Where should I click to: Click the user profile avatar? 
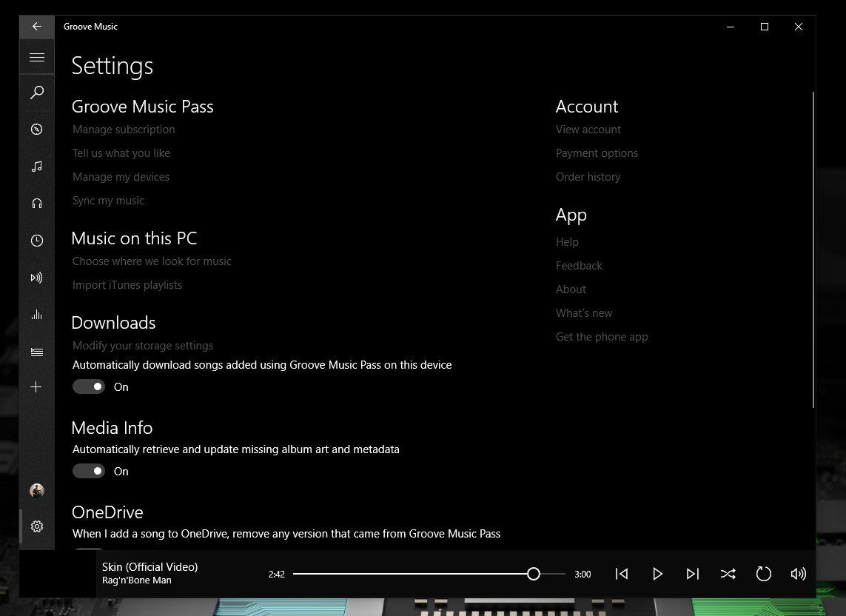(36, 490)
